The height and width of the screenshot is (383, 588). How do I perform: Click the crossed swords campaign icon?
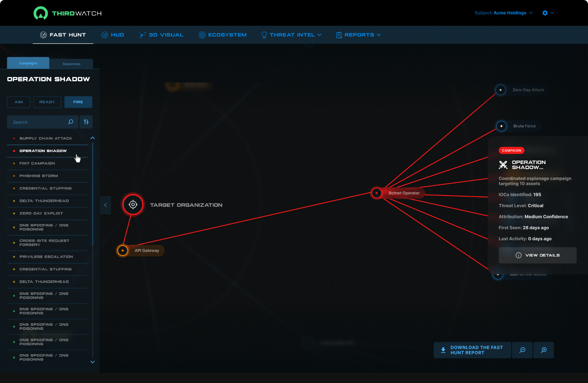(x=503, y=165)
